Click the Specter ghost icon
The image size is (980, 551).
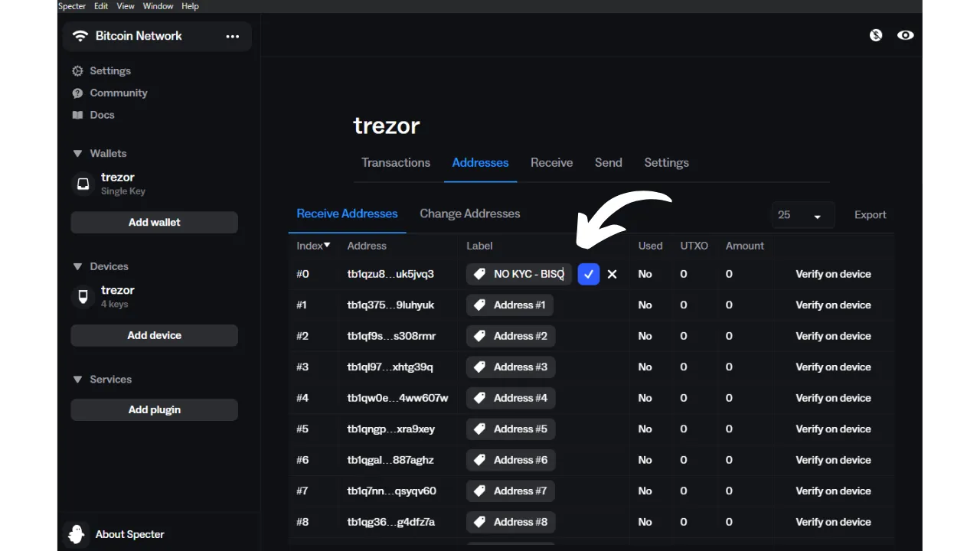coord(76,534)
